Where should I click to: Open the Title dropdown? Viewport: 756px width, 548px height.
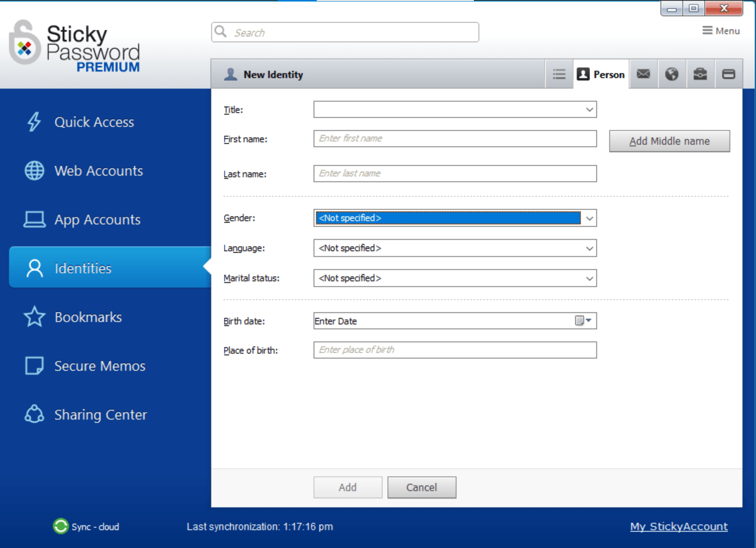589,109
